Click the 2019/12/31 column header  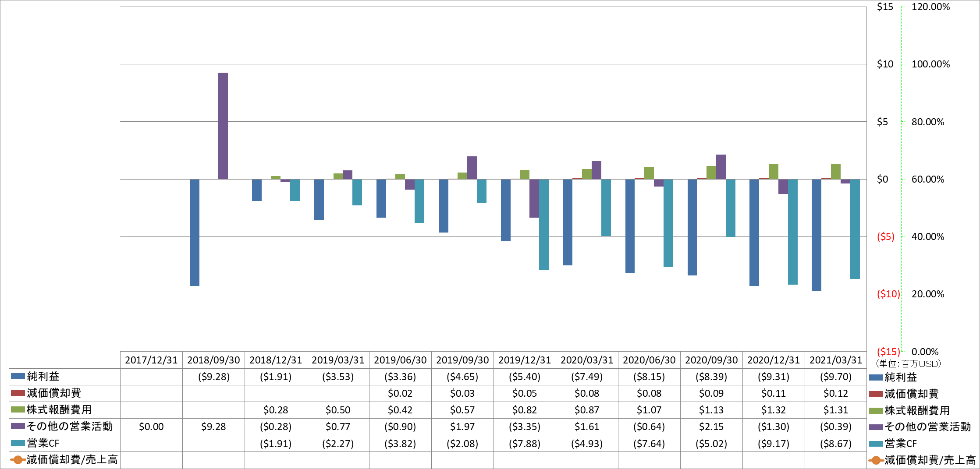(525, 360)
